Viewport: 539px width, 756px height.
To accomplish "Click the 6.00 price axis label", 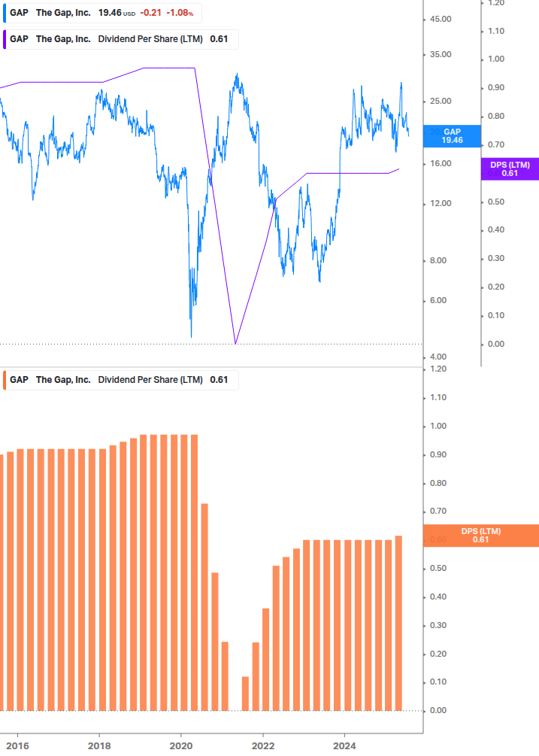I will [x=438, y=300].
